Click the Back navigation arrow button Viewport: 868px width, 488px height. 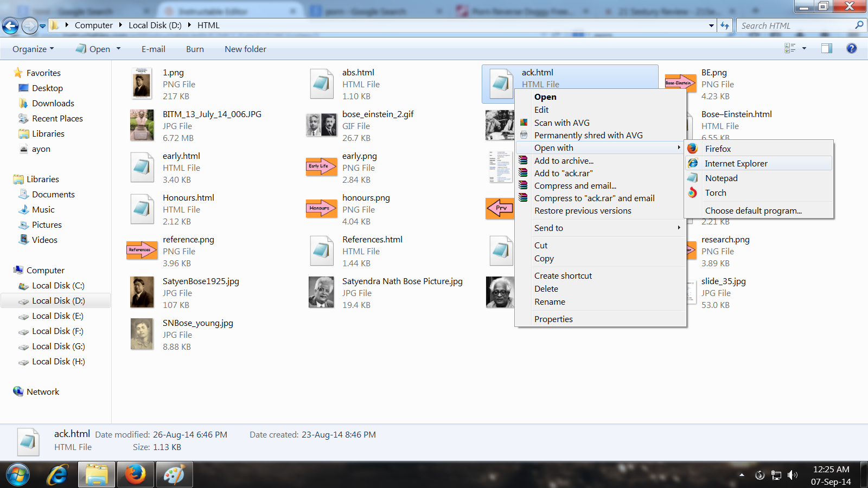10,25
